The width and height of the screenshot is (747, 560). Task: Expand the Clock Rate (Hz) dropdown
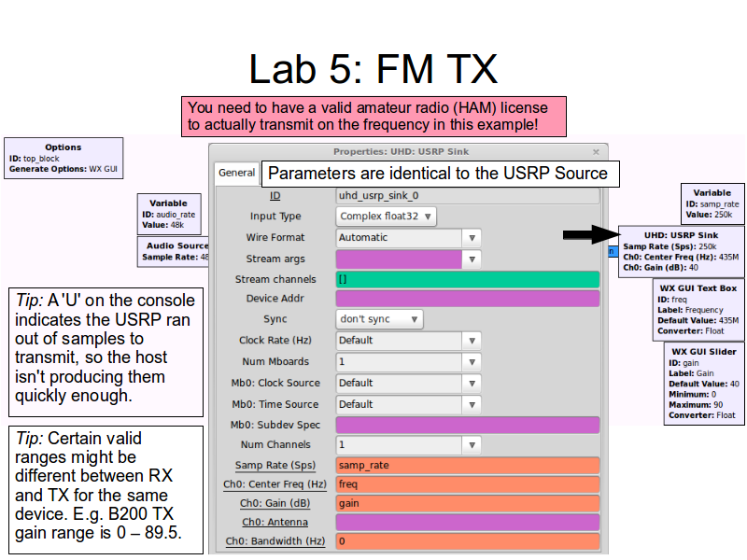[472, 341]
